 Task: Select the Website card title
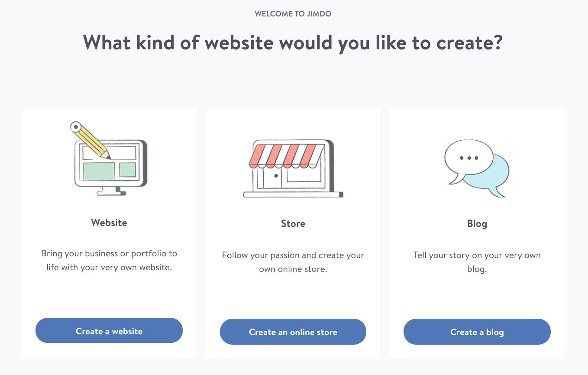tap(109, 223)
